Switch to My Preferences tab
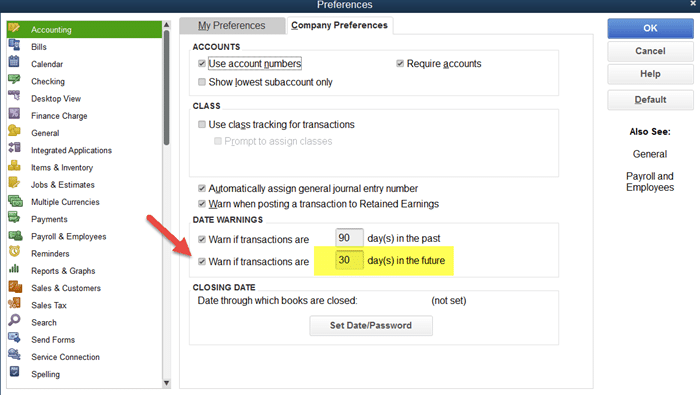Image resolution: width=700 pixels, height=395 pixels. click(232, 25)
